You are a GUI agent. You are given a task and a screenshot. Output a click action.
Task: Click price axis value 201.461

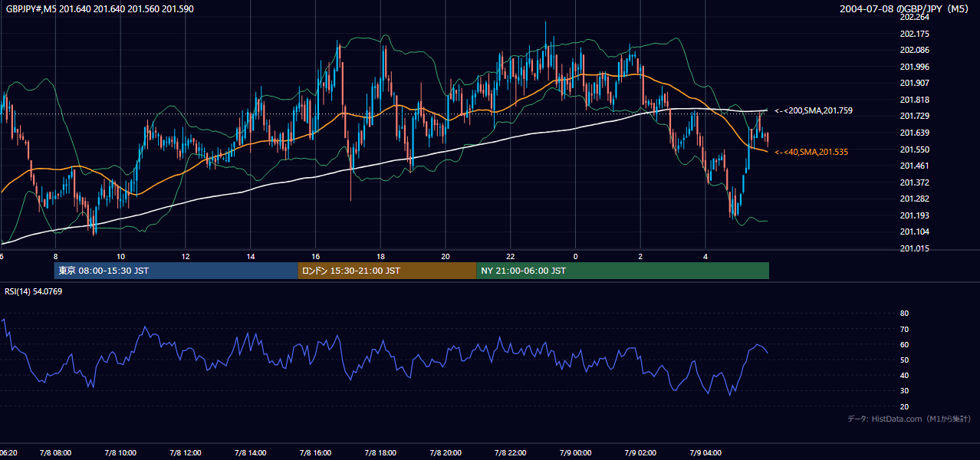click(915, 166)
